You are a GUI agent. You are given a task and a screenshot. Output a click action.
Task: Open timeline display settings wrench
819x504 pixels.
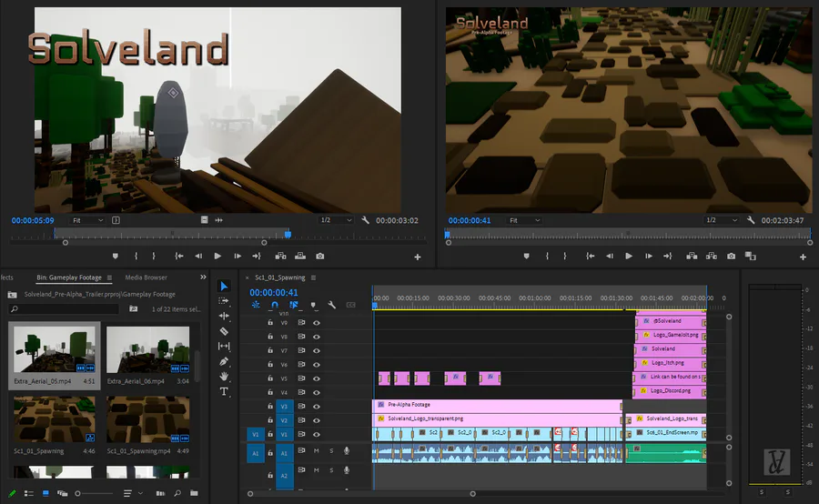point(331,305)
